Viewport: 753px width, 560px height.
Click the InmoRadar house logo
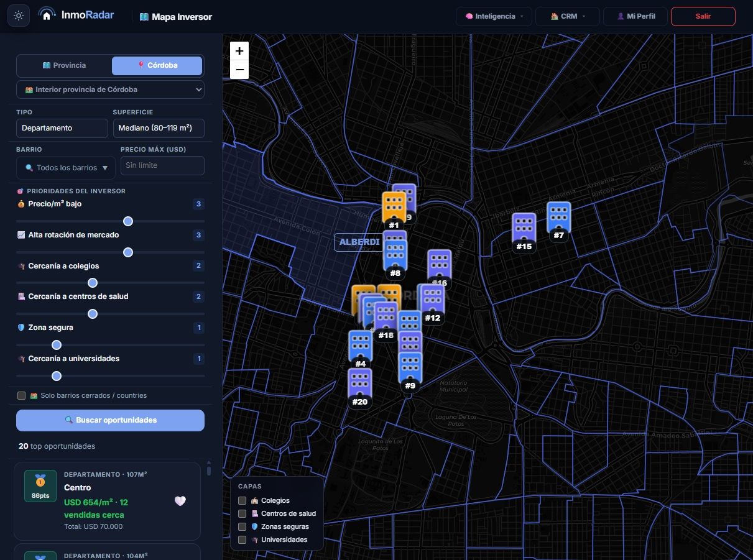coord(47,15)
